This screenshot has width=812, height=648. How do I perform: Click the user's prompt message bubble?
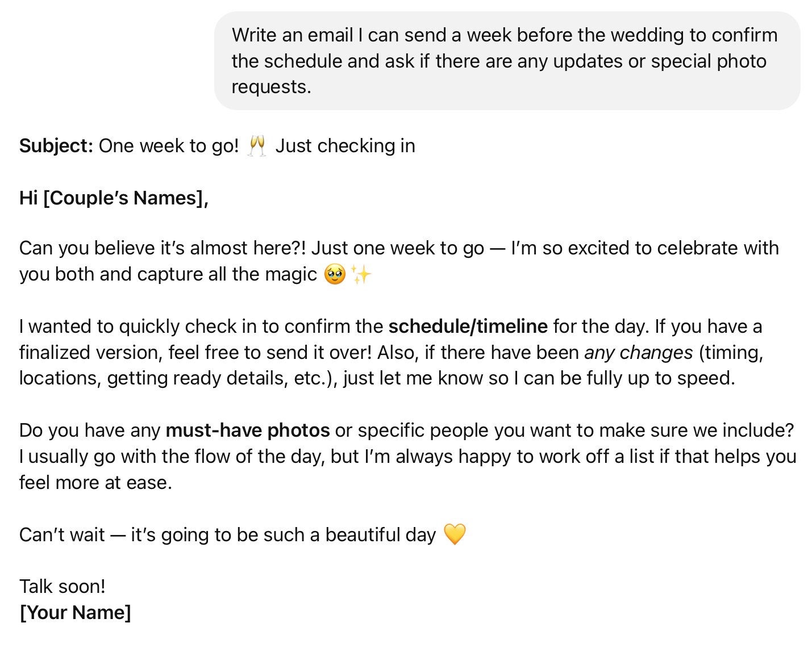click(x=506, y=61)
